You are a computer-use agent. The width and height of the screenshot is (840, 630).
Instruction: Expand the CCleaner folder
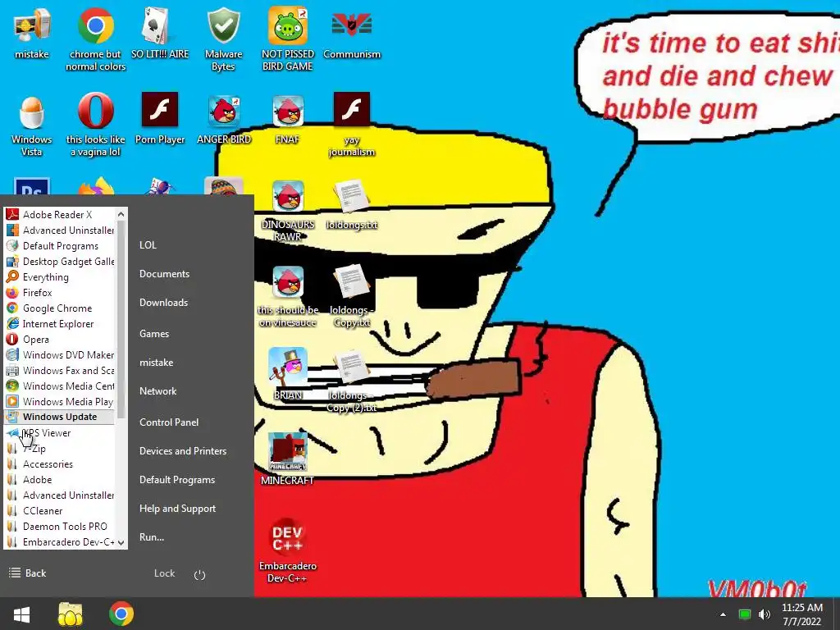tap(59, 510)
